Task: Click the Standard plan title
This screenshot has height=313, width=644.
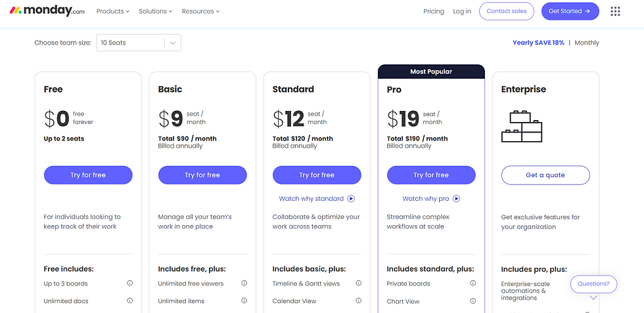Action: (293, 89)
